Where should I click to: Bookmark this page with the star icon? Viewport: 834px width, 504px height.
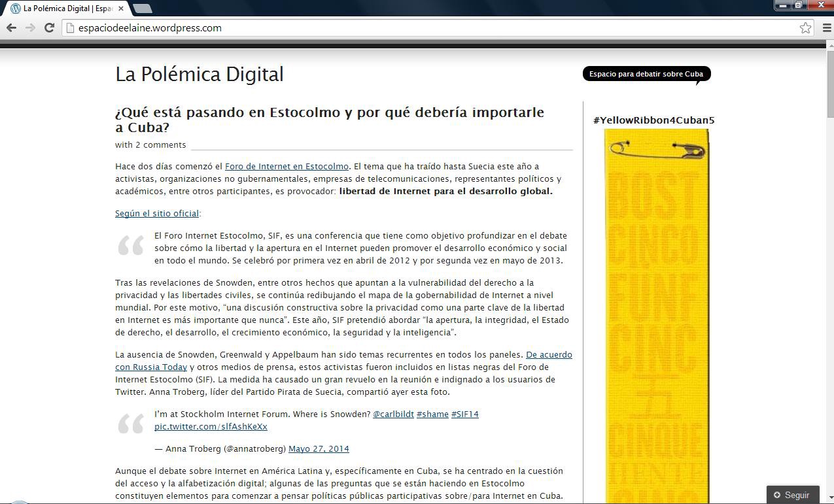pyautogui.click(x=805, y=27)
